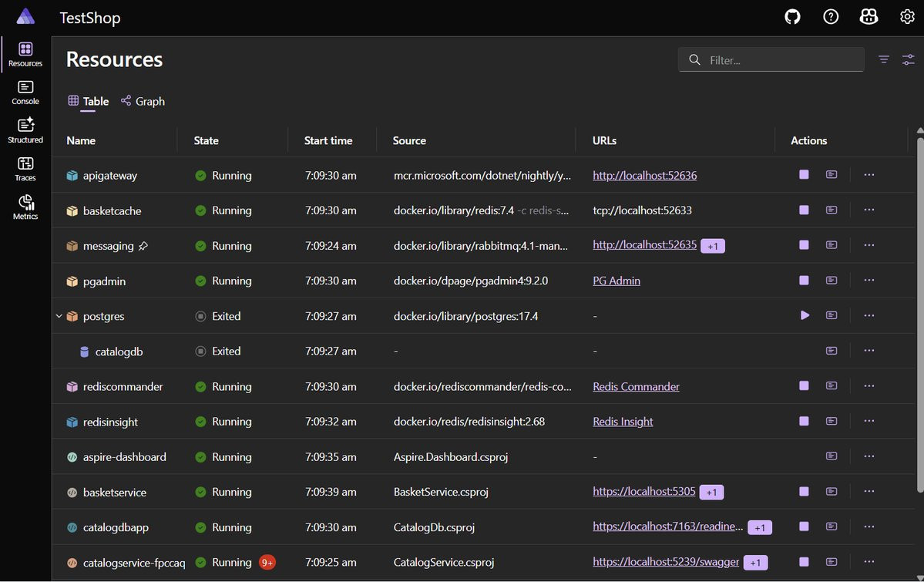Open the Redis Insight link
Image resolution: width=924 pixels, height=582 pixels.
pos(623,422)
